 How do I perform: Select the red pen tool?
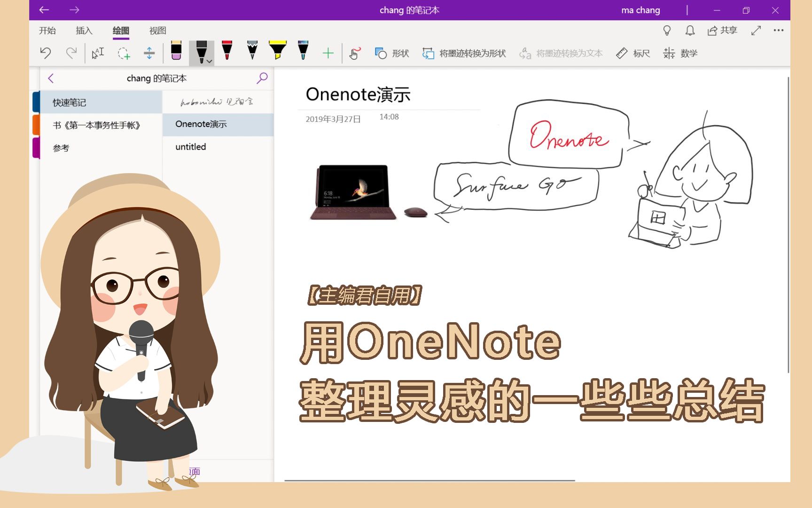[x=227, y=50]
